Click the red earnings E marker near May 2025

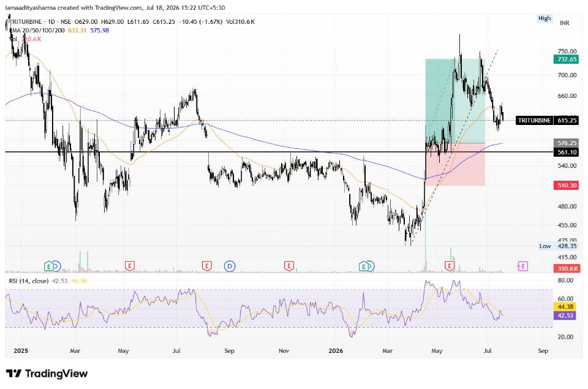coord(129,266)
